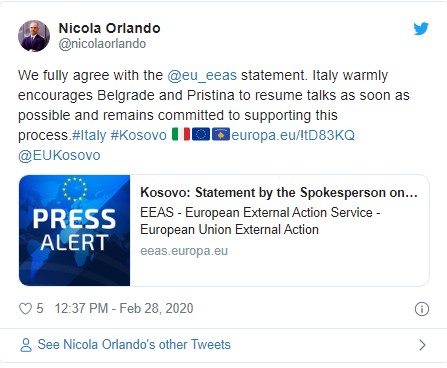Open Nicola Orlando's profile avatar

click(x=34, y=36)
